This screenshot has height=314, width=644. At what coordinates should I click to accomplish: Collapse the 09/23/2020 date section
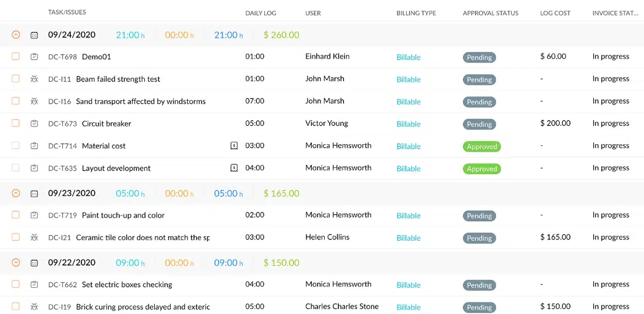(16, 194)
